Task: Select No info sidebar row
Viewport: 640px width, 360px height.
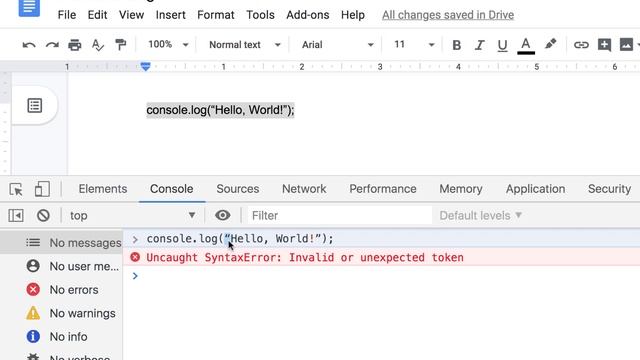Action: pyautogui.click(x=61, y=337)
